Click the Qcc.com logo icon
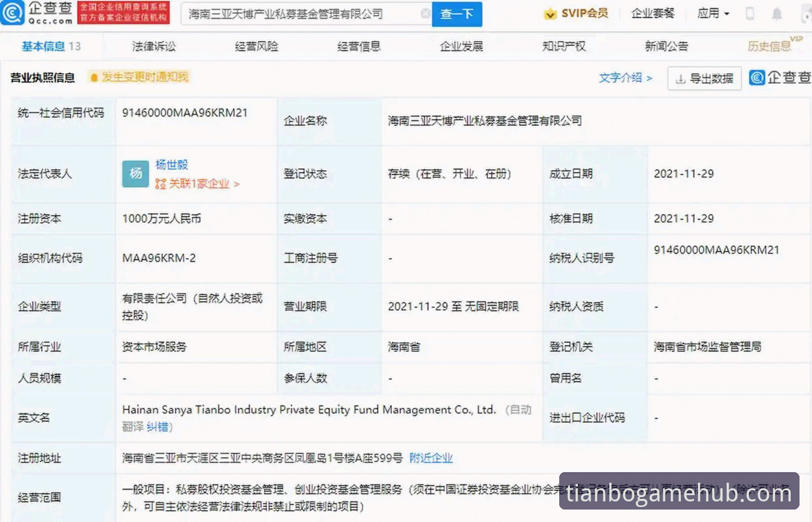Screen dimensions: 812x522 pyautogui.click(x=12, y=13)
